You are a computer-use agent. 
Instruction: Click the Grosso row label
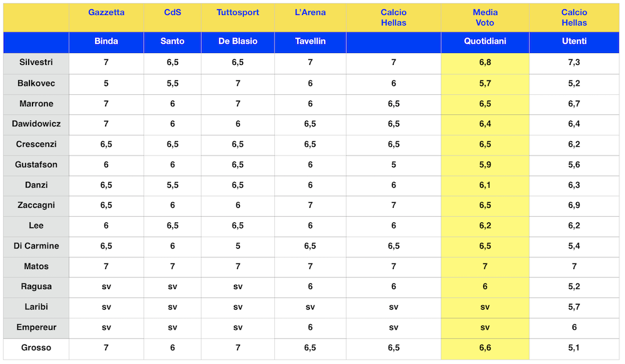coord(36,348)
